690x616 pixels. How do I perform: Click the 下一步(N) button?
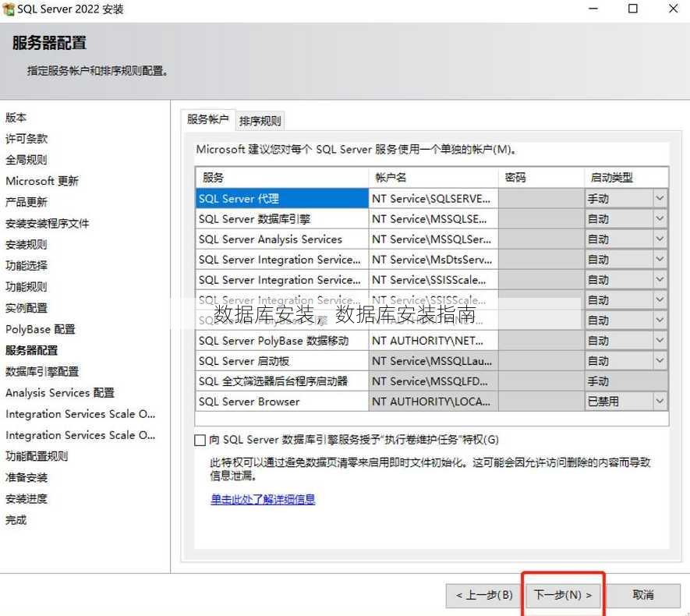563,595
